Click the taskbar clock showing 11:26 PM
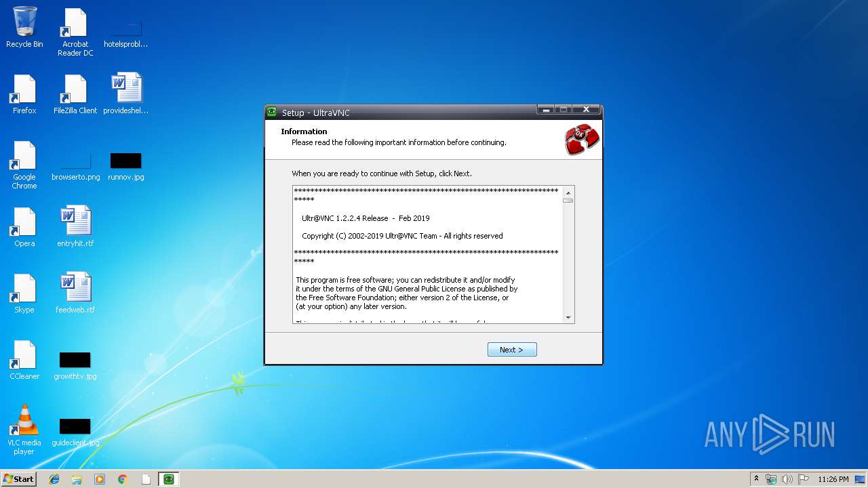 click(x=833, y=479)
